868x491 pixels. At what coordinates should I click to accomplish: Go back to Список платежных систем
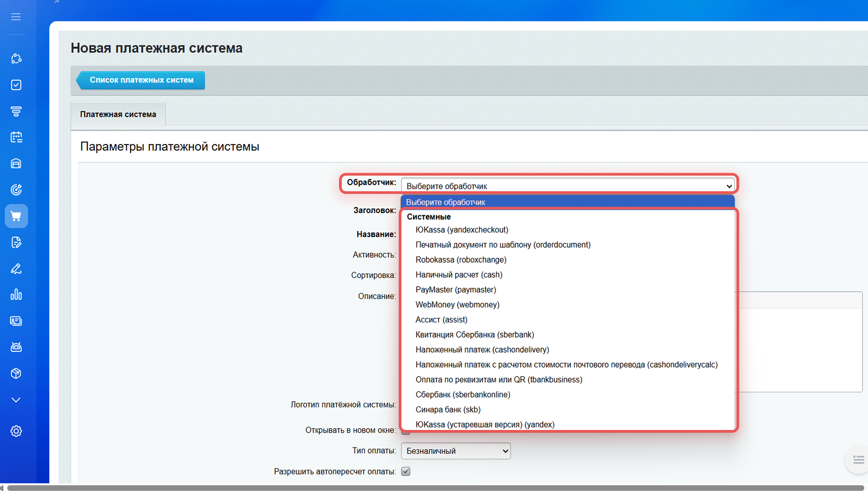pyautogui.click(x=141, y=80)
